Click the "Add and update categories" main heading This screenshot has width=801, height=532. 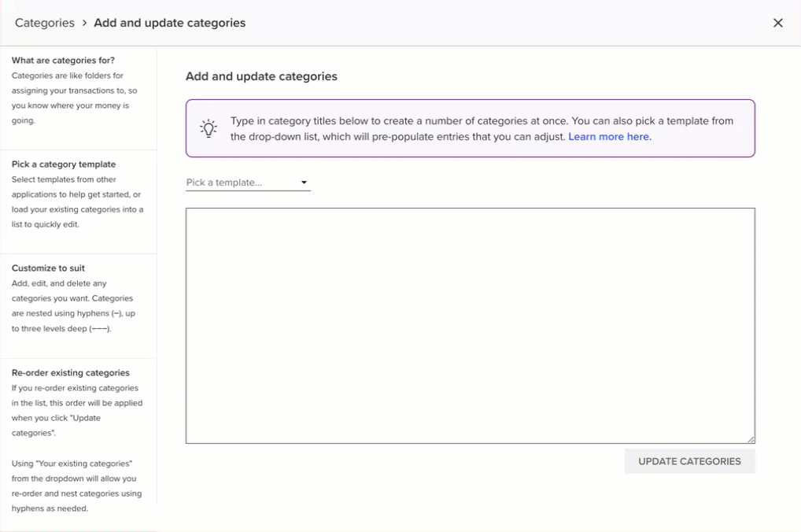(x=261, y=76)
